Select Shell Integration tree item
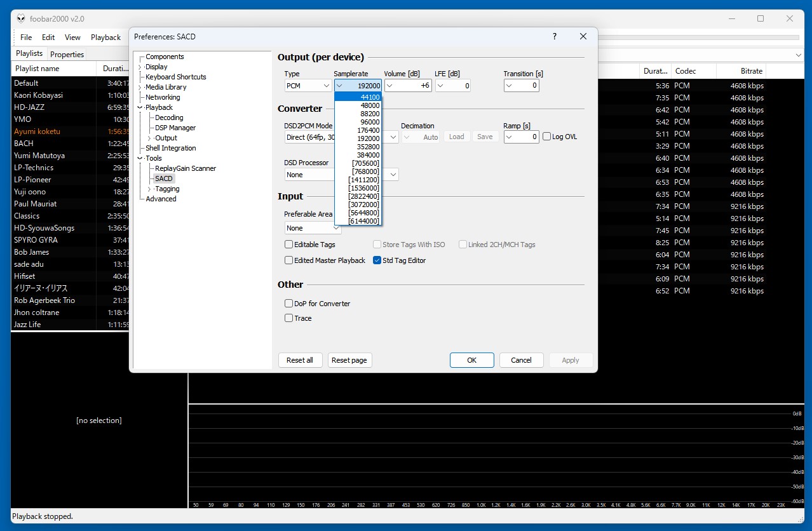This screenshot has width=812, height=531. [x=171, y=148]
